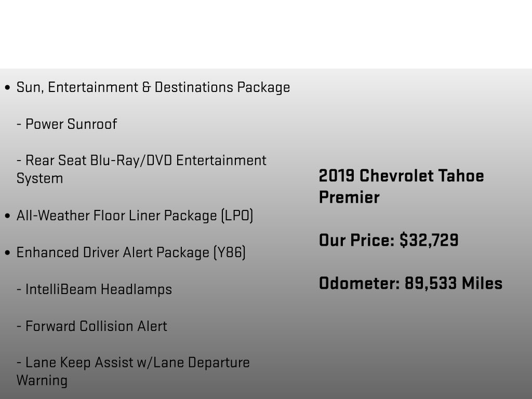Click the word Premier in the title
This screenshot has height=399, width=532.
pyautogui.click(x=349, y=197)
